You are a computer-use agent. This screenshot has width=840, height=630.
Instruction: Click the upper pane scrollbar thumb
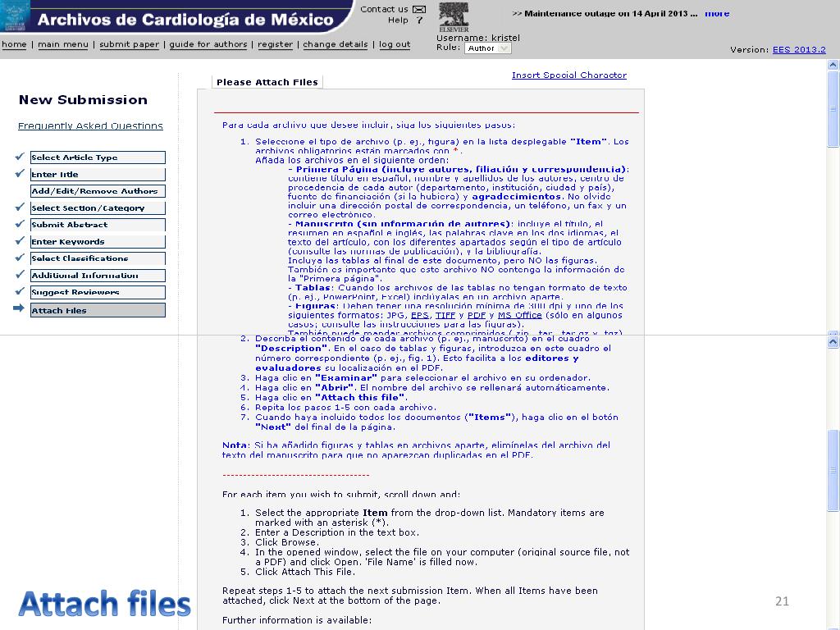(x=833, y=109)
